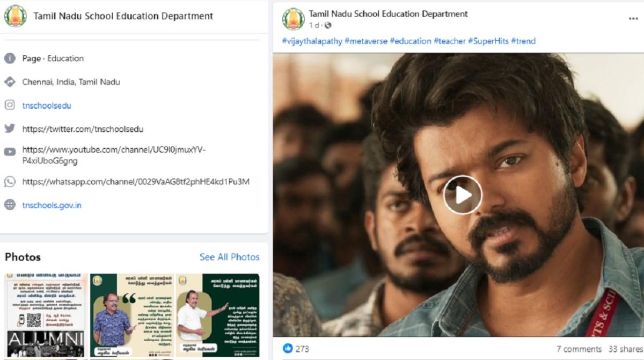Click the location pin icon beside Chennai
644x360 pixels.
[10, 82]
